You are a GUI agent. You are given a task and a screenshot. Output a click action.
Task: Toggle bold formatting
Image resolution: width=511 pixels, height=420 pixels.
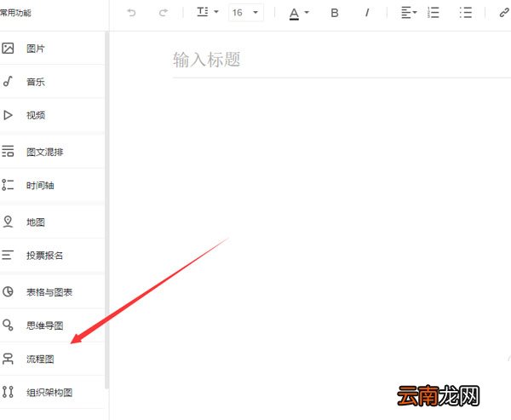pyautogui.click(x=335, y=13)
